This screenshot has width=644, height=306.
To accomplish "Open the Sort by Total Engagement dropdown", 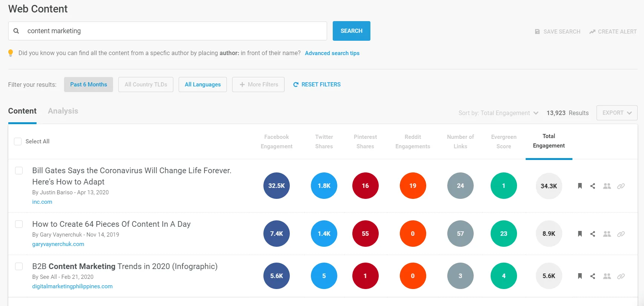I will coord(498,113).
